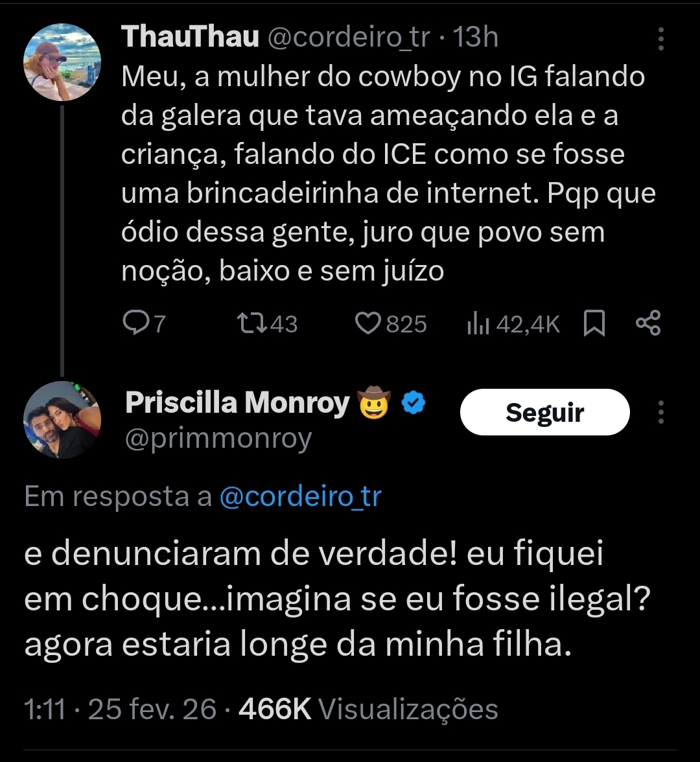The width and height of the screenshot is (700, 762).
Task: Open Priscilla Monroy's display name link
Action: pos(237,403)
